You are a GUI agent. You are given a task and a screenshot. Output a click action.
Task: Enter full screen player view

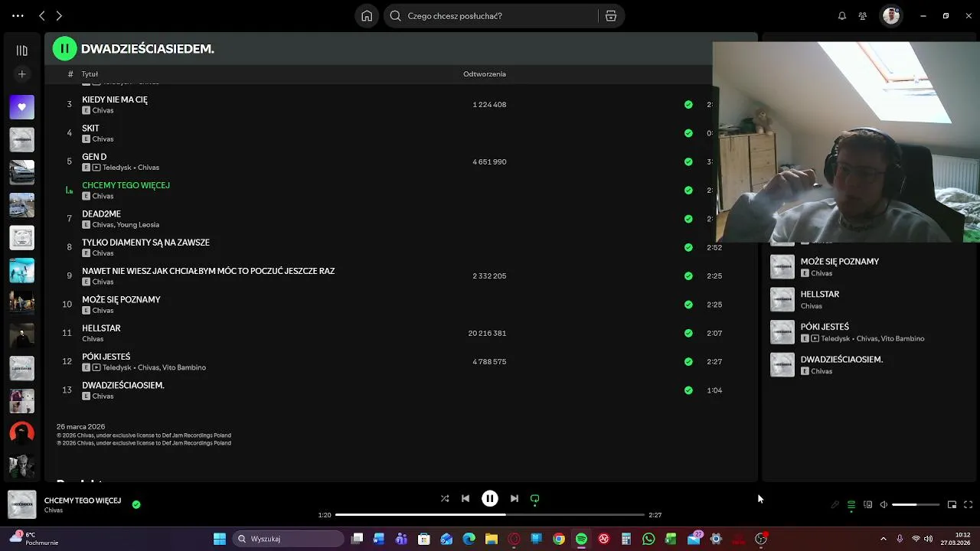tap(968, 505)
